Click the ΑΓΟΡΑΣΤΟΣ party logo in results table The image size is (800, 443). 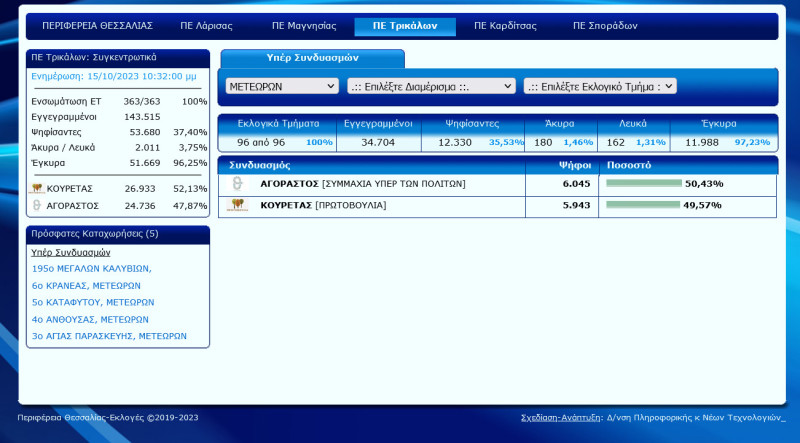pyautogui.click(x=238, y=184)
